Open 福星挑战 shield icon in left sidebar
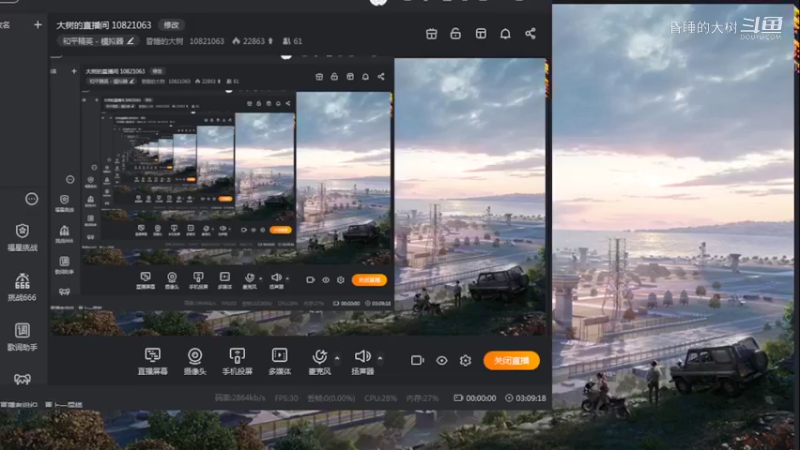Viewport: 800px width, 450px height. pyautogui.click(x=22, y=237)
